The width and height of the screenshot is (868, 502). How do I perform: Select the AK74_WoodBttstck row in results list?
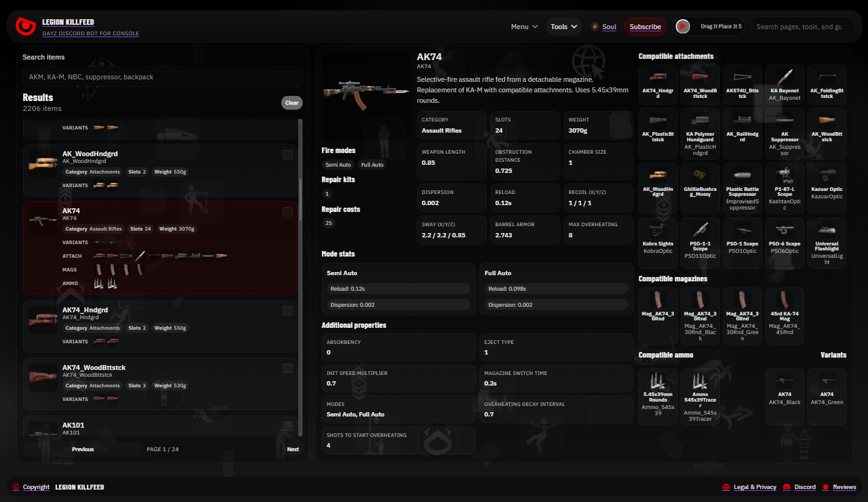click(x=161, y=384)
